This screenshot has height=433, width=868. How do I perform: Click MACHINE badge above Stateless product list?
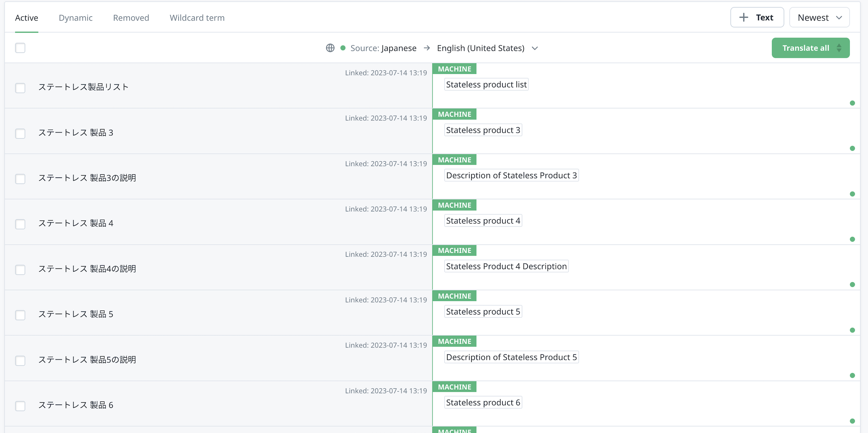[x=454, y=69]
